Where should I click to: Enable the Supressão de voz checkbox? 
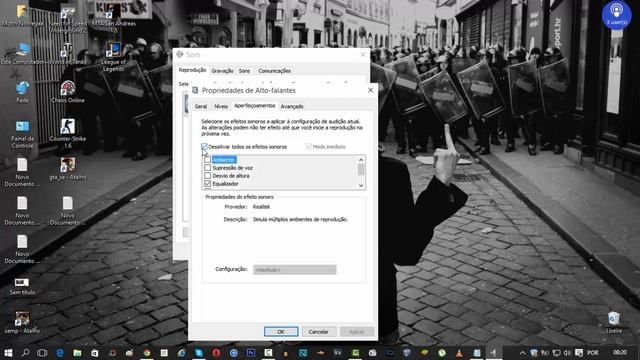click(207, 168)
